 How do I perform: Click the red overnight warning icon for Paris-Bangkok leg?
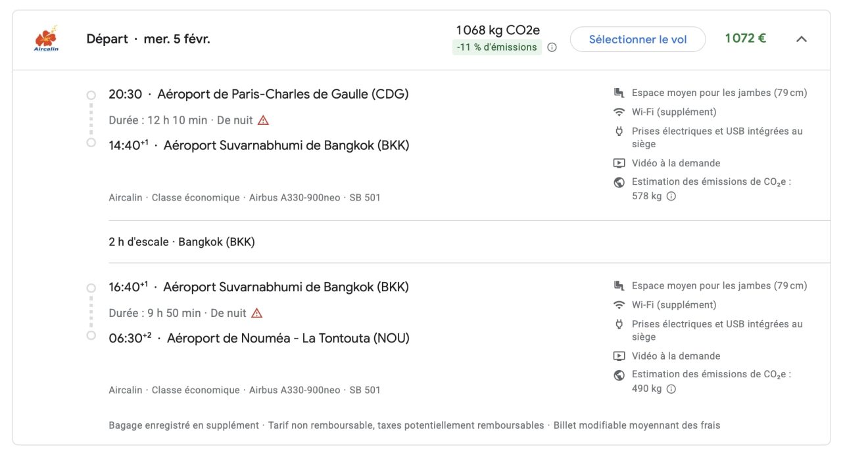tap(263, 120)
